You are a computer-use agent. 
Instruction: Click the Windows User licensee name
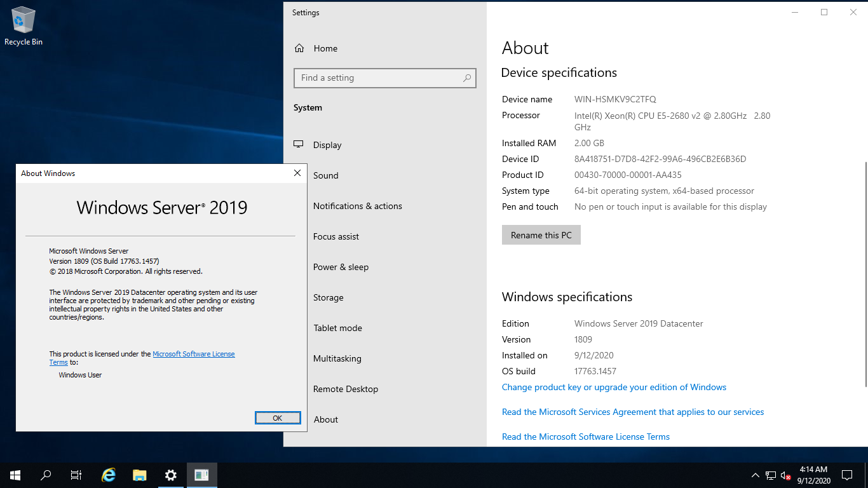pyautogui.click(x=80, y=375)
